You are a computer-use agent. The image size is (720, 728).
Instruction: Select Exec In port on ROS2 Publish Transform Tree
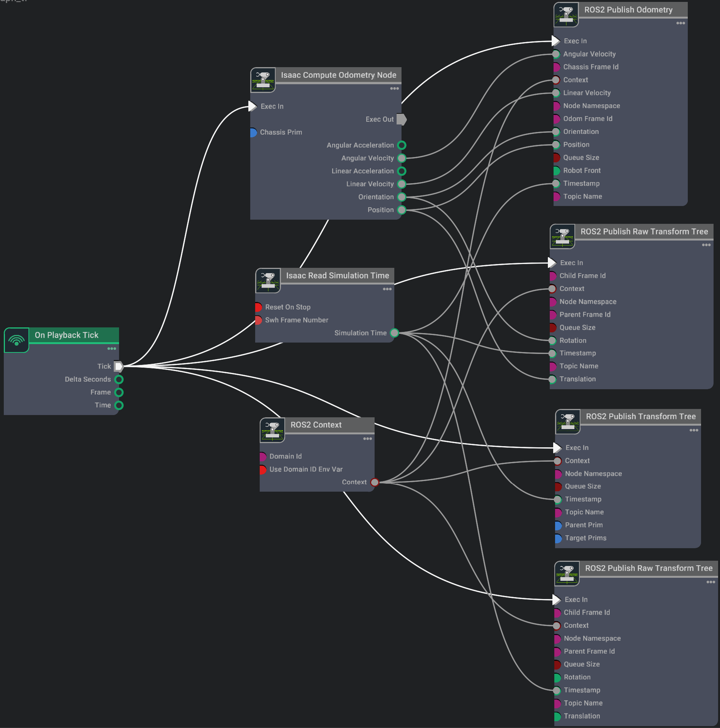point(557,448)
